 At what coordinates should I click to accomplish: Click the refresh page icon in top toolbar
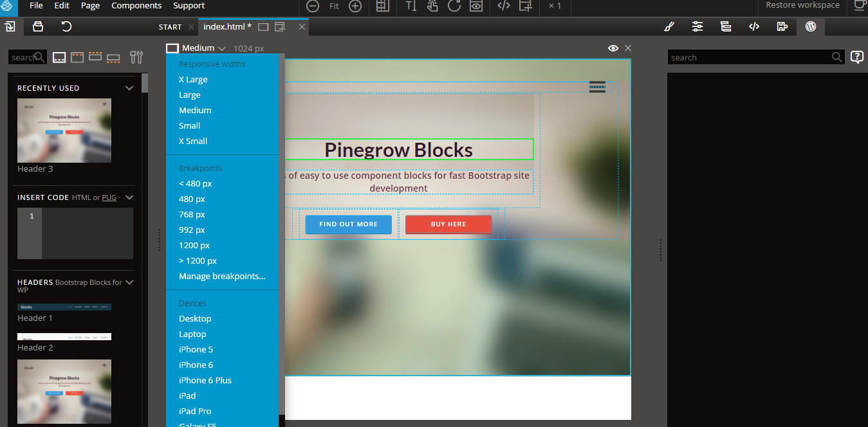(x=454, y=6)
